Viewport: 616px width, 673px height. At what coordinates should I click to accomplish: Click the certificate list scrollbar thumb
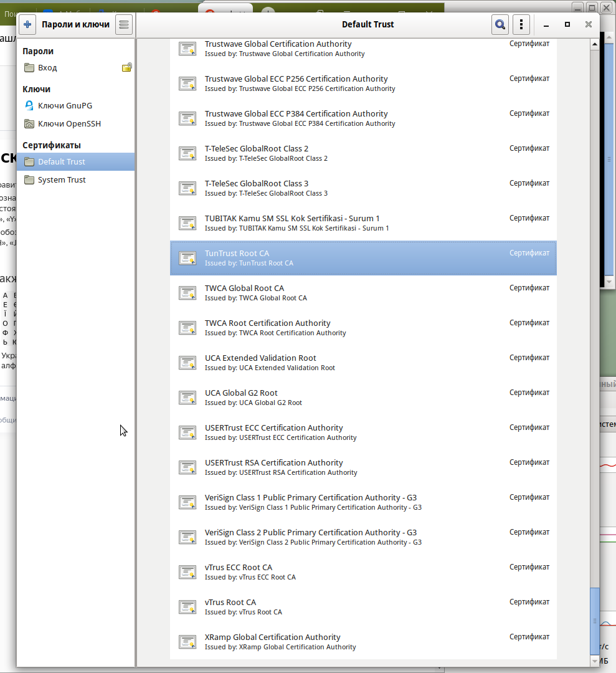[x=595, y=620]
